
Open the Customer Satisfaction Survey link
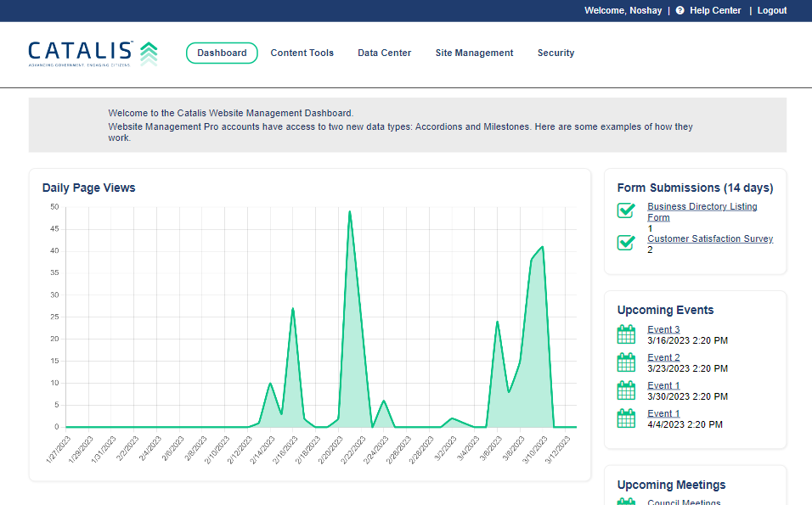click(x=709, y=238)
